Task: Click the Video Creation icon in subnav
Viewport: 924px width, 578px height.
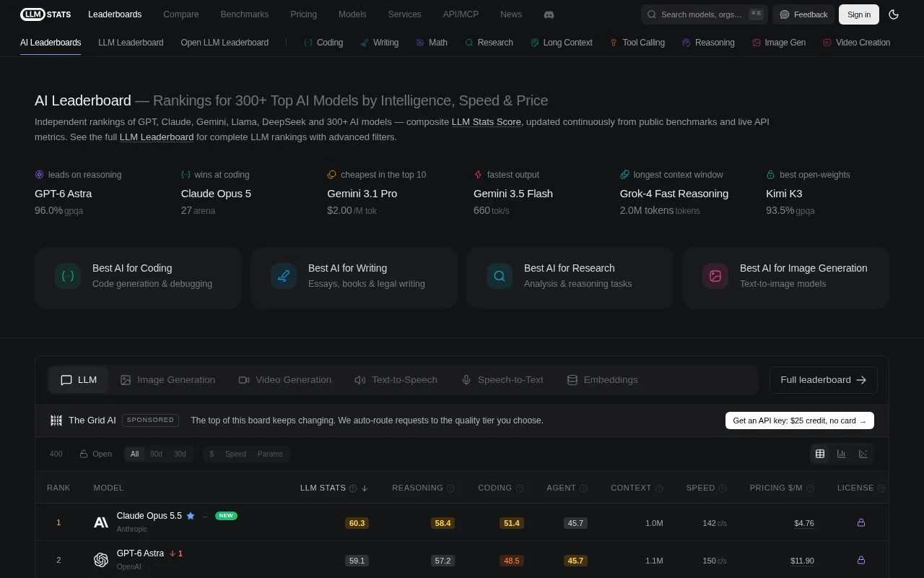Action: point(827,43)
